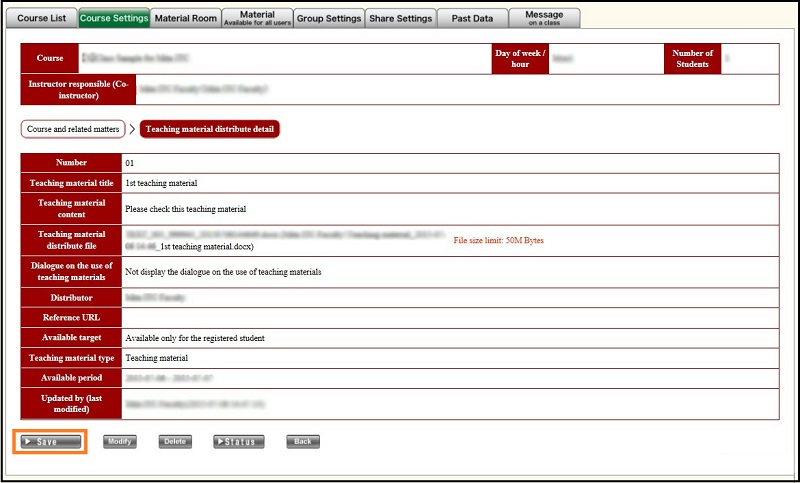The image size is (800, 483).
Task: Open the Message on a class tab
Action: click(x=544, y=18)
